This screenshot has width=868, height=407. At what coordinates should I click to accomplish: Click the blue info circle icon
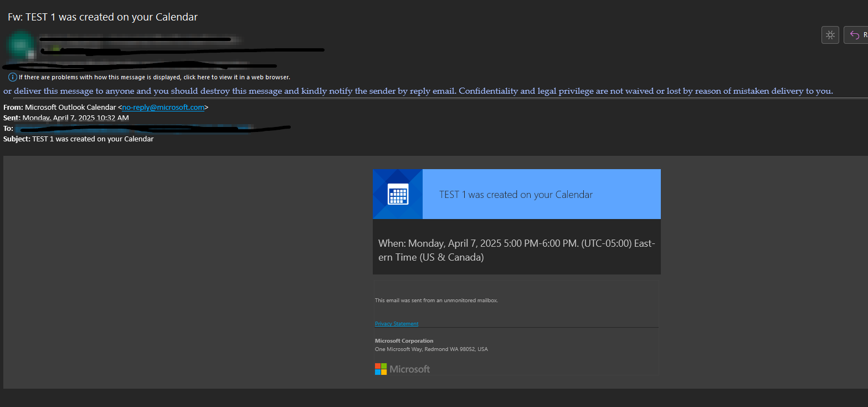click(13, 77)
